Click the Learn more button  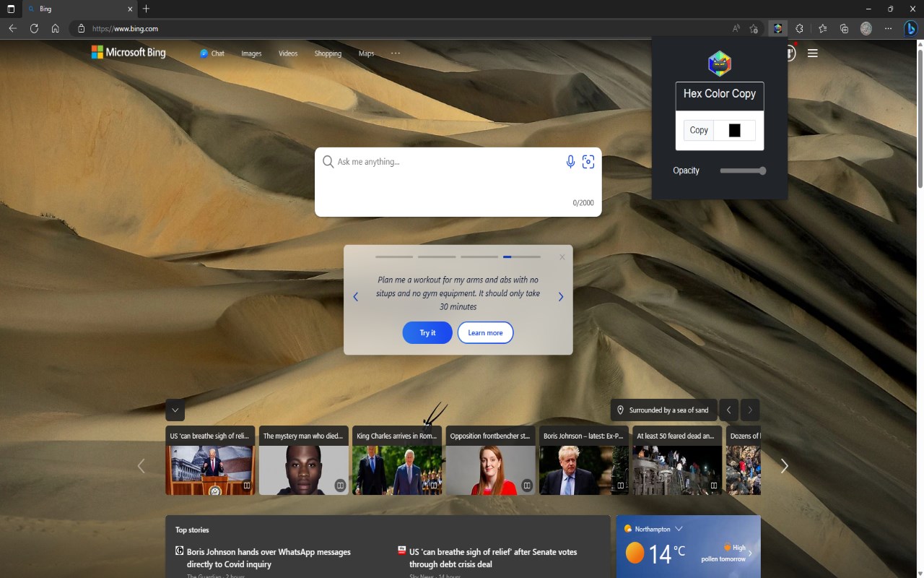click(x=485, y=332)
